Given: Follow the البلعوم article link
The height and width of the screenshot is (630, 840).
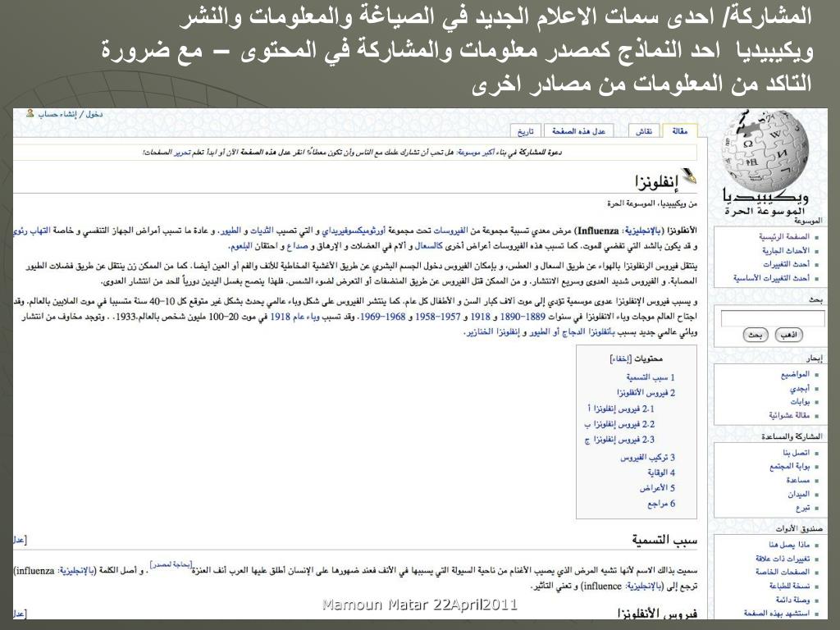Looking at the screenshot, I should point(240,246).
